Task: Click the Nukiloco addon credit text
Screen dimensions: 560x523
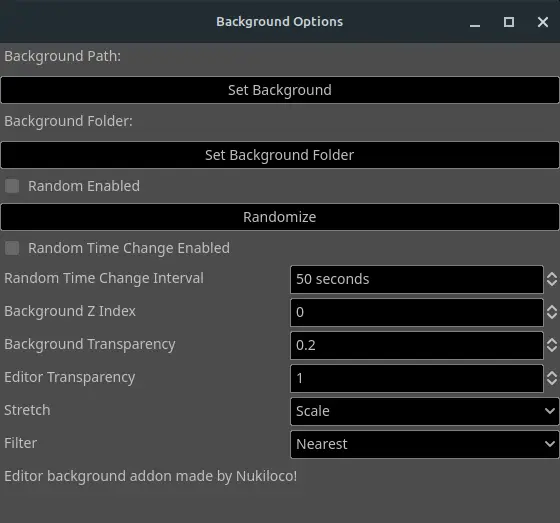Action: pyautogui.click(x=150, y=476)
